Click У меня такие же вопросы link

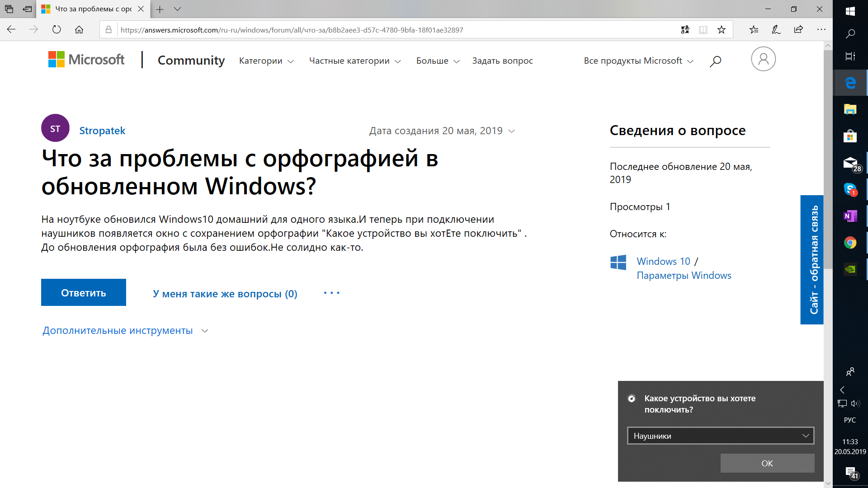pos(225,292)
